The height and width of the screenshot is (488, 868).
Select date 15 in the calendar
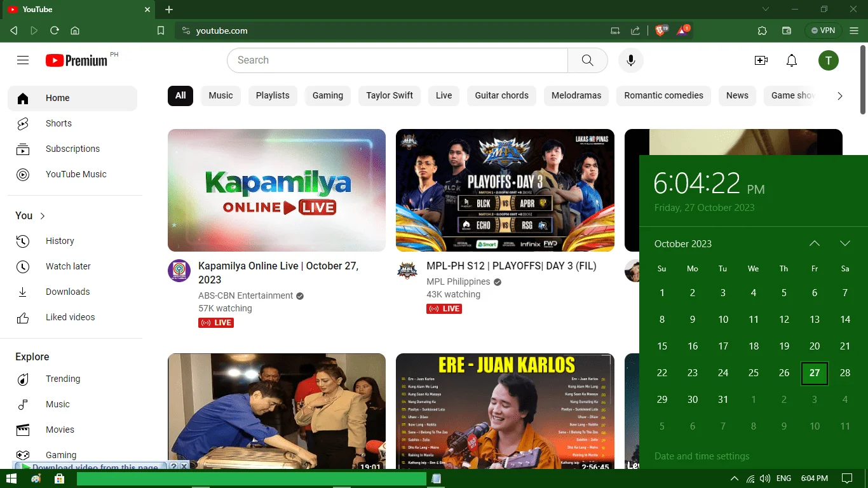pyautogui.click(x=662, y=346)
